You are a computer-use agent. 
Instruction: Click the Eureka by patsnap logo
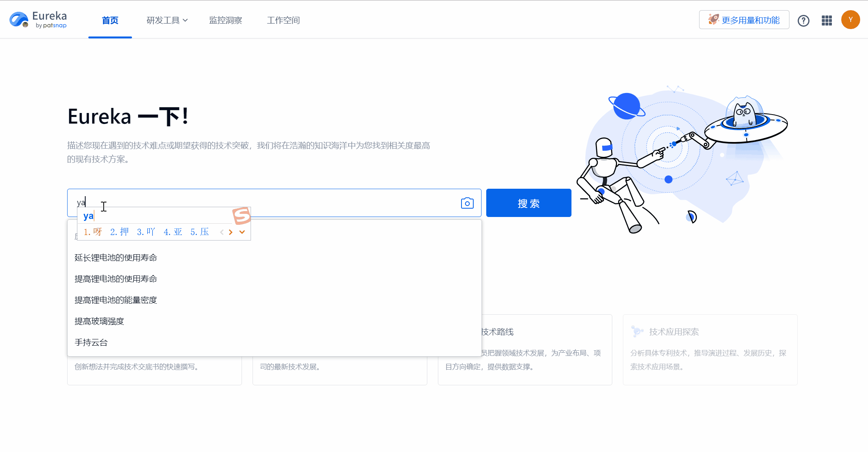click(38, 20)
